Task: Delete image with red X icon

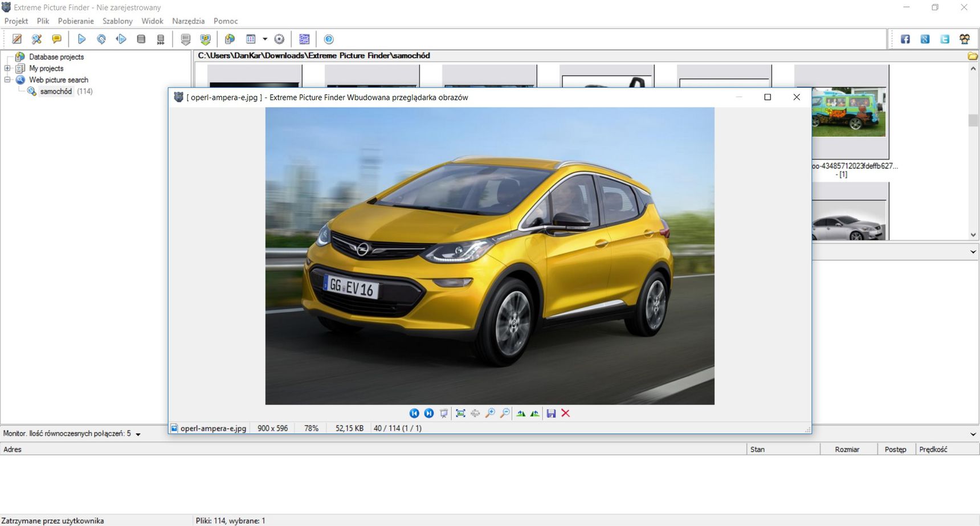Action: tap(566, 413)
